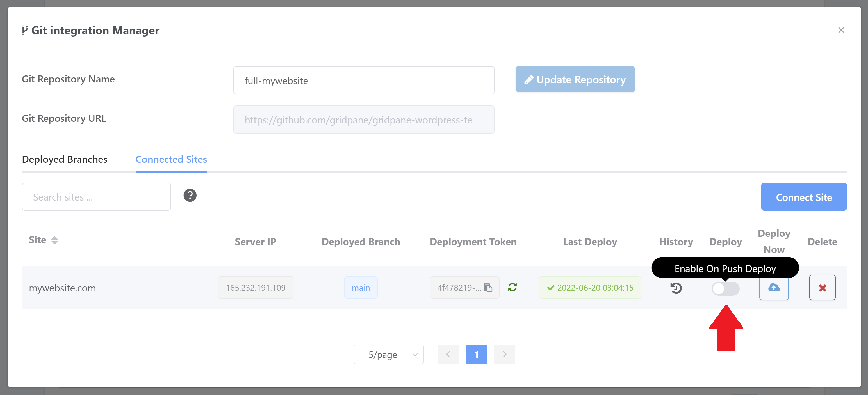Click the Git Repository Name field
This screenshot has width=868, height=395.
tap(364, 81)
